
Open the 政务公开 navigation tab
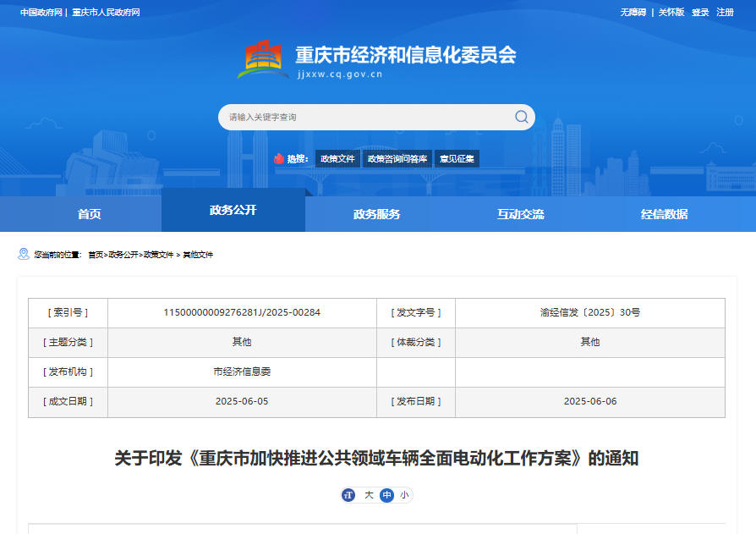233,210
